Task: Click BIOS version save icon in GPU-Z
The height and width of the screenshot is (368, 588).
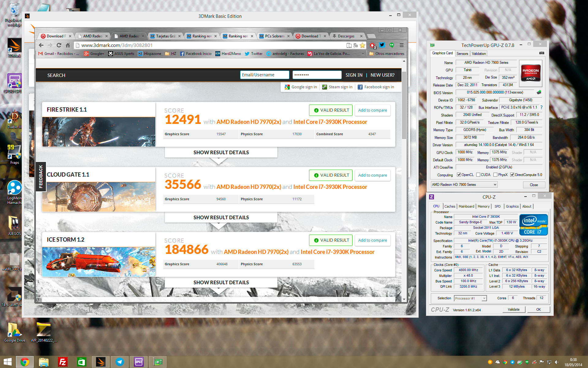Action: point(539,92)
